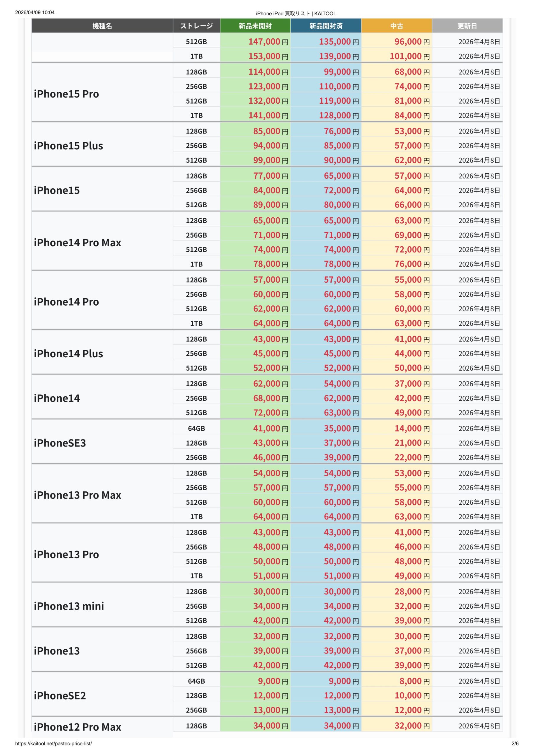Click the 153,000円 unopened price
Screen dimensions: 534x756
(268, 56)
